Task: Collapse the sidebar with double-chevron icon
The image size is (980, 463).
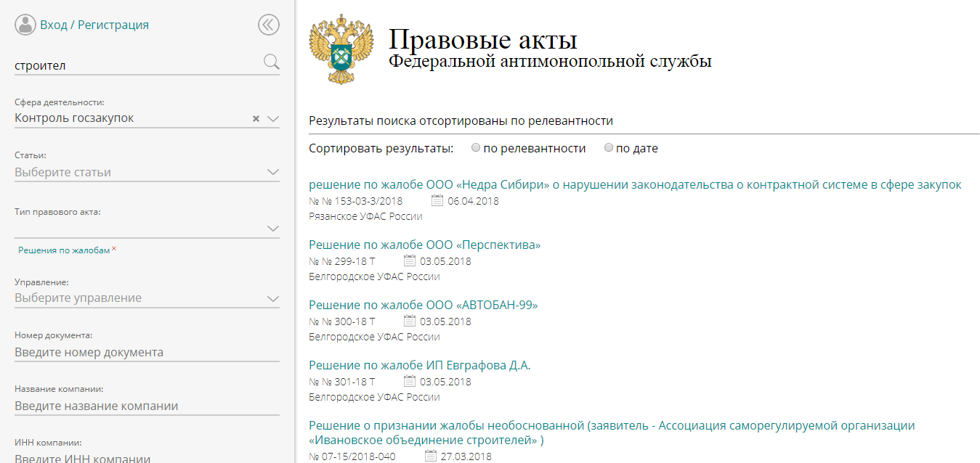Action: (x=268, y=25)
